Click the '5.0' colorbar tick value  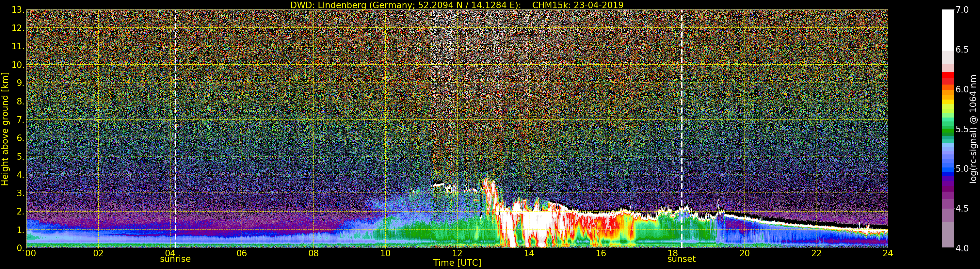(x=962, y=168)
